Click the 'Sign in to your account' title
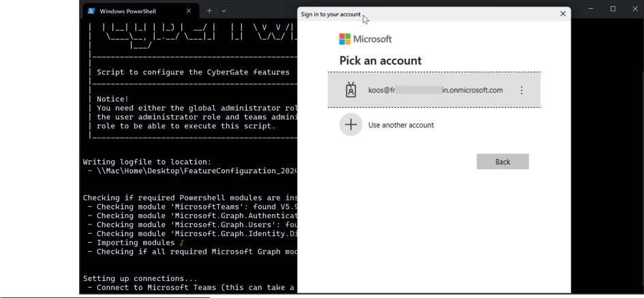The height and width of the screenshot is (298, 644). (x=331, y=14)
